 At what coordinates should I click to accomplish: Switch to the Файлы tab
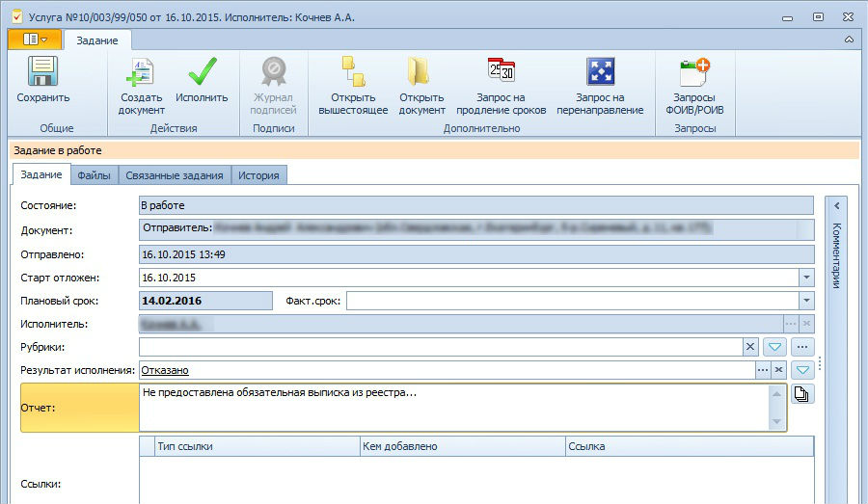click(x=94, y=175)
